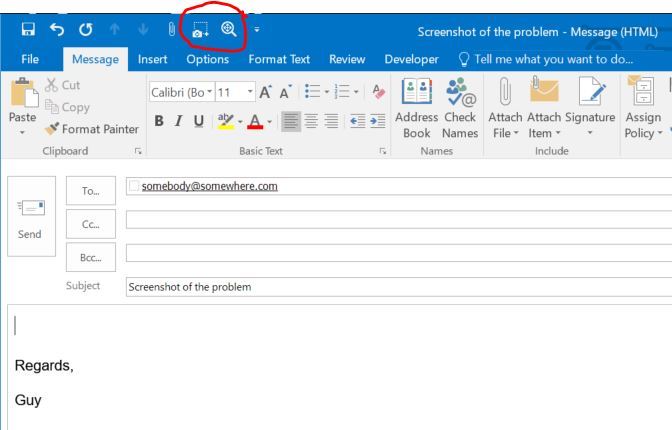Open the Attach File menu
Viewport: 672px width, 430px height.
pos(505,108)
